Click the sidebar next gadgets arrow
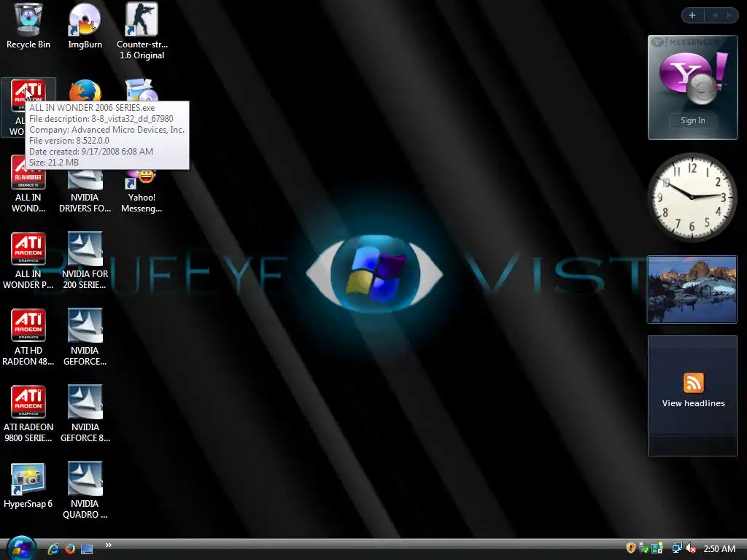This screenshot has height=560, width=747. click(x=729, y=15)
